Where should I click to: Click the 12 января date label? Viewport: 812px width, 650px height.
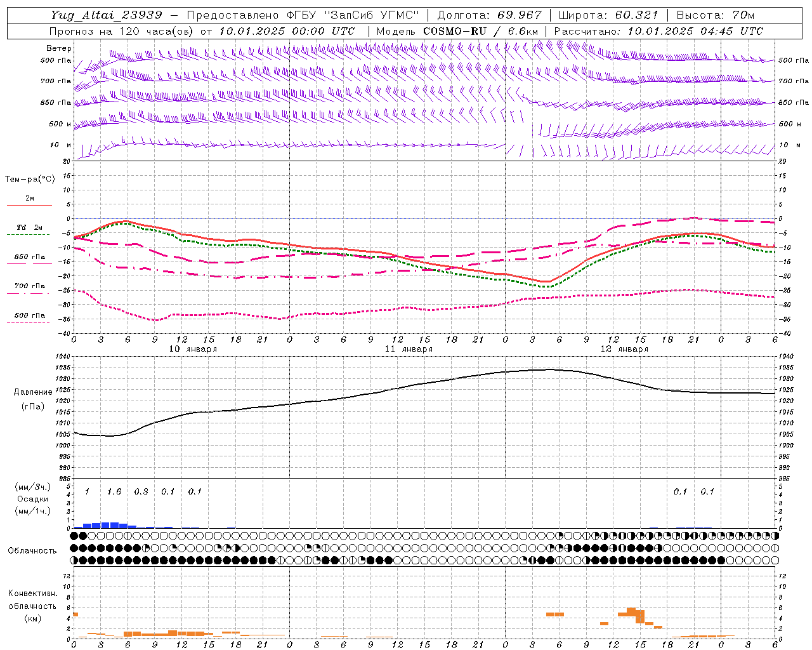(x=624, y=349)
